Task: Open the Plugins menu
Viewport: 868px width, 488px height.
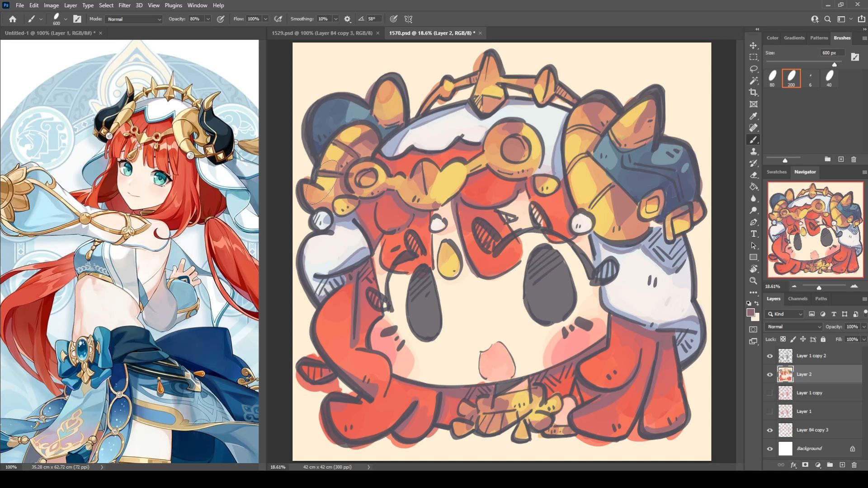Action: [x=173, y=5]
